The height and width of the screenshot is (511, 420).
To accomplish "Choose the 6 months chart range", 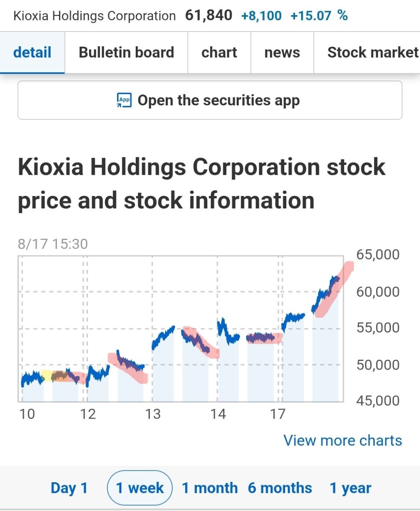I will (x=280, y=488).
